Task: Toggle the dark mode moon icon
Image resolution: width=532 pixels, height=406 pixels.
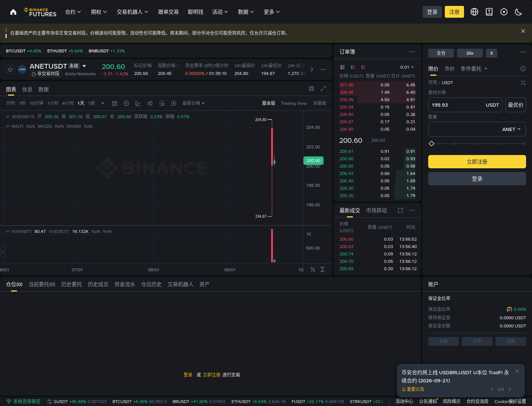Action: coord(519,12)
